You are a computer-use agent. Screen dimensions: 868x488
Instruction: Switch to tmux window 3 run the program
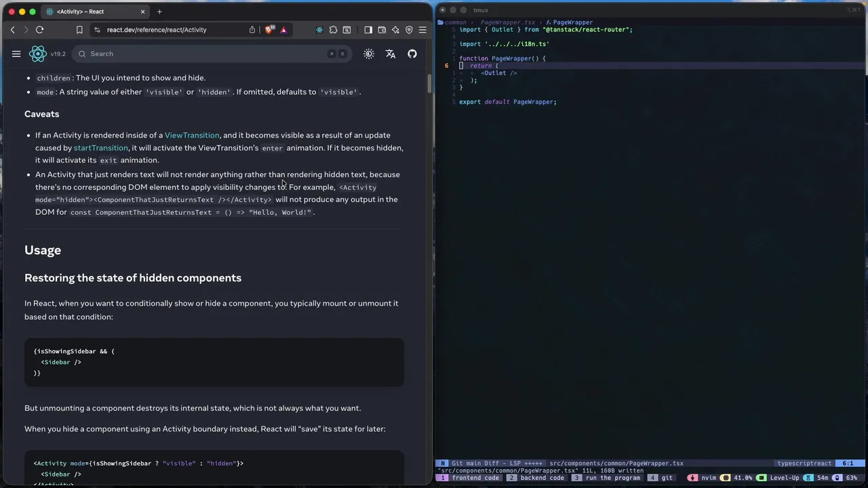coord(606,478)
